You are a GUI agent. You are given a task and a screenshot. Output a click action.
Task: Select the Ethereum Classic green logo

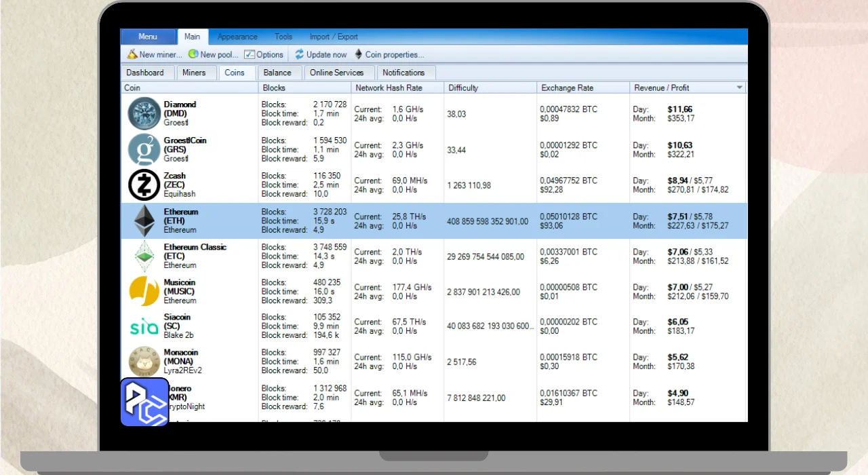tap(144, 256)
